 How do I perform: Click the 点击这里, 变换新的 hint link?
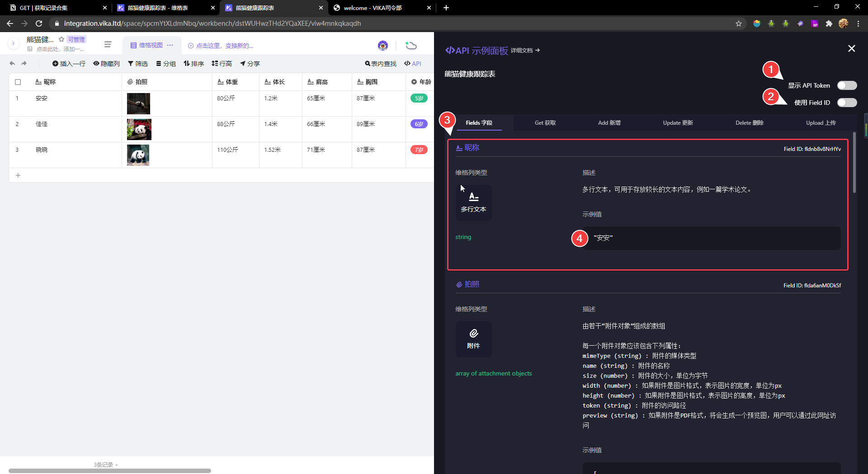(x=221, y=46)
